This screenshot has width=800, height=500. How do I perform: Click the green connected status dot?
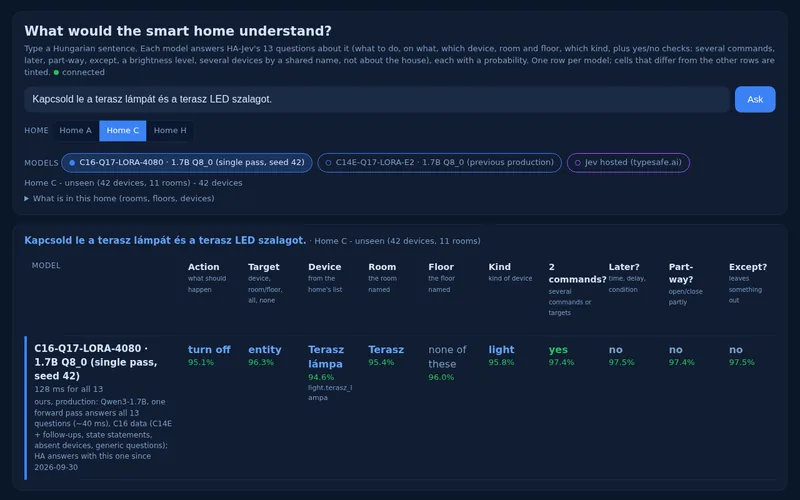coord(56,72)
